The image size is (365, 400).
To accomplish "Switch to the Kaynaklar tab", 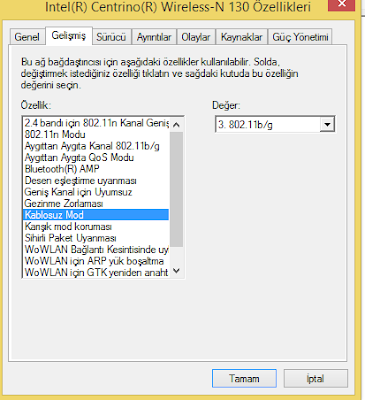I will [242, 37].
